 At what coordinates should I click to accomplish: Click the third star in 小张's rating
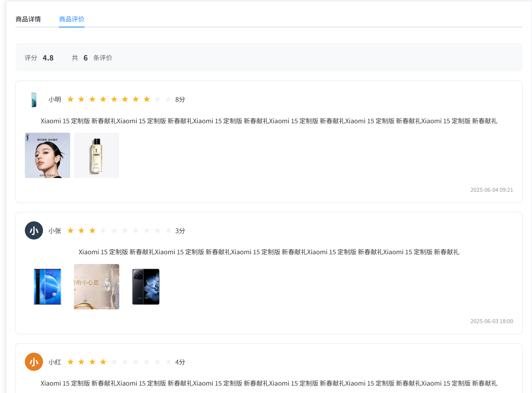point(92,230)
